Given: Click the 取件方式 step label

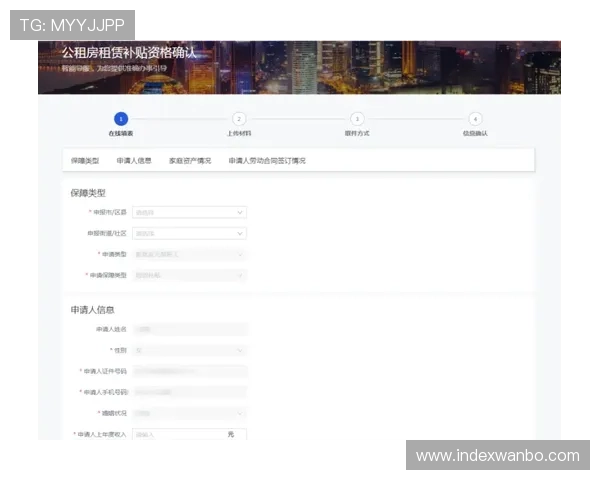Looking at the screenshot, I should tap(357, 134).
